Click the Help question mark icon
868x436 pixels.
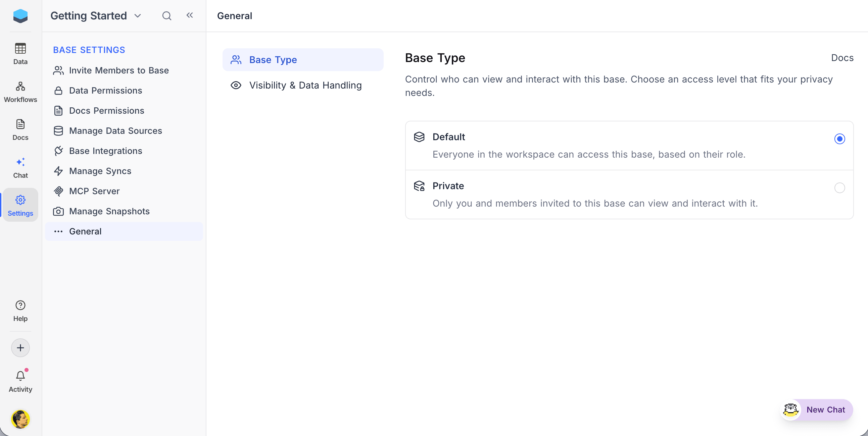(20, 306)
